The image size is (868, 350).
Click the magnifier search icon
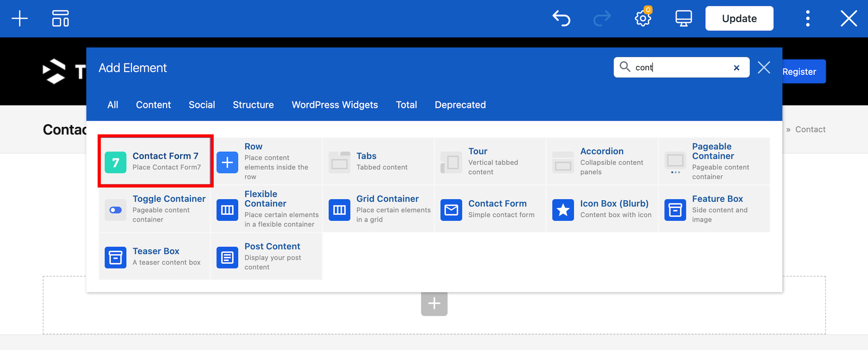pyautogui.click(x=625, y=67)
